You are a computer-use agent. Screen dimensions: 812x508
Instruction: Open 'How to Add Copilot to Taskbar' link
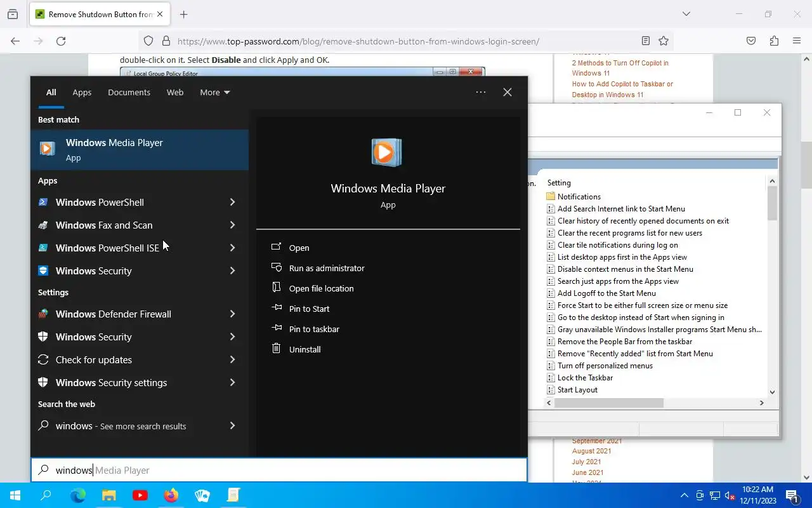tap(622, 89)
